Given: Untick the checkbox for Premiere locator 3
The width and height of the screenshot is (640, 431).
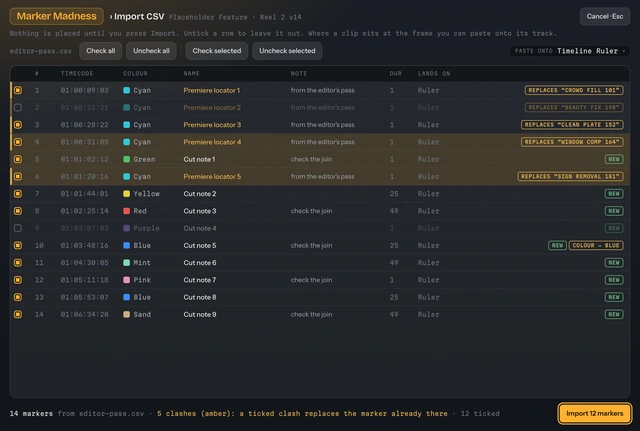Looking at the screenshot, I should click(x=18, y=125).
